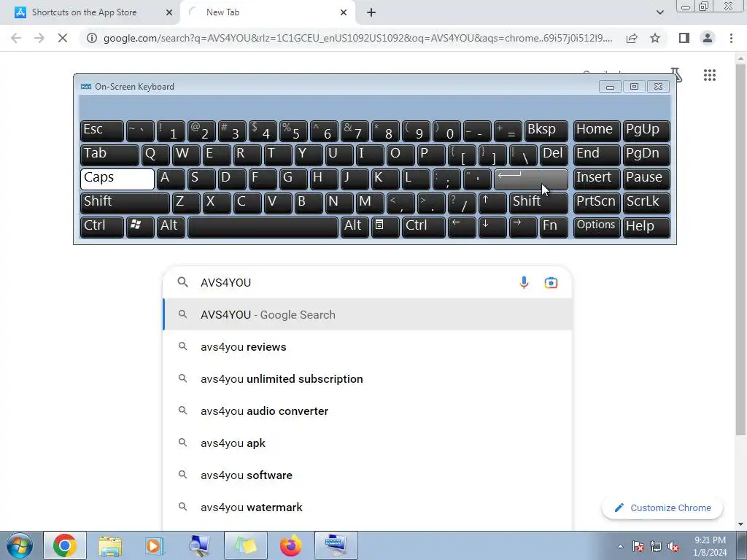Click the context menu key on the on-screen keyboard
This screenshot has height=560, width=747.
click(x=385, y=226)
